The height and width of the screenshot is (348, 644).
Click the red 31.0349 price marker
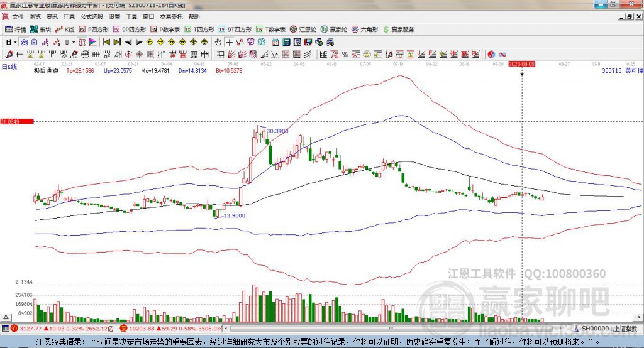17,121
